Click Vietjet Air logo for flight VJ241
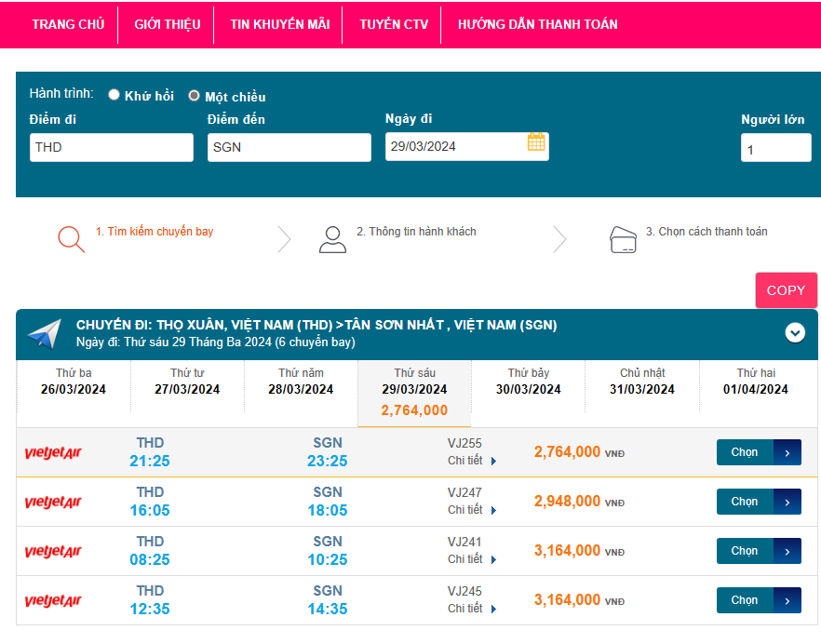Screen dimensions: 821x644 coord(53,552)
